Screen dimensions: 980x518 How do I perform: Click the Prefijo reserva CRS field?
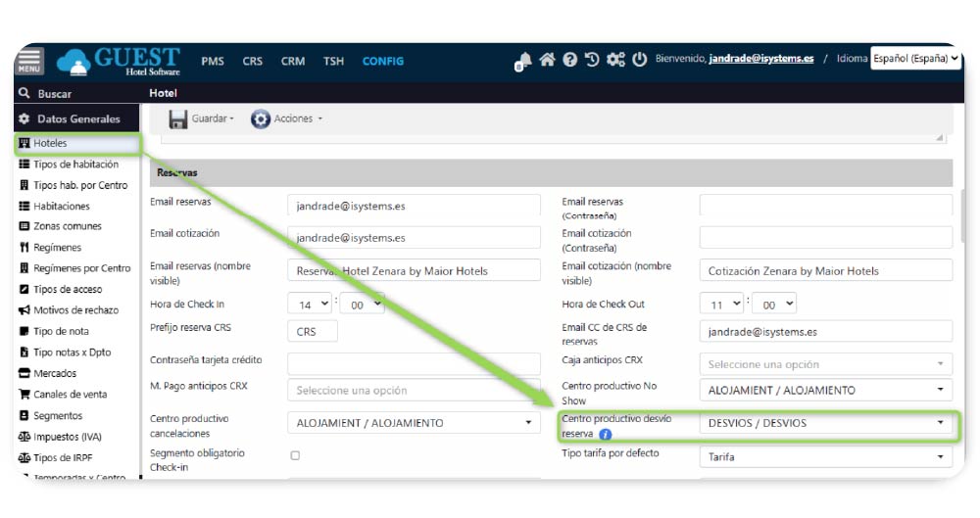coord(313,332)
